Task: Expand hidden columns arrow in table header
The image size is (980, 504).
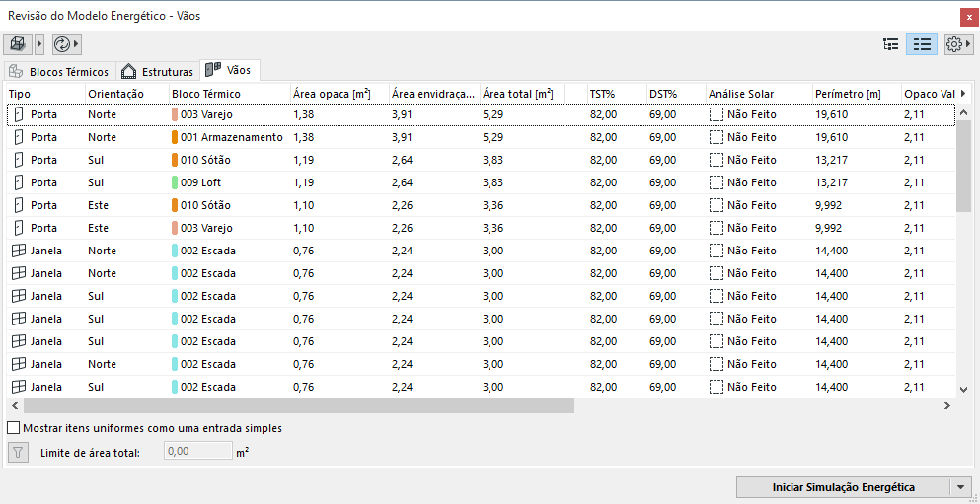Action: click(x=963, y=93)
